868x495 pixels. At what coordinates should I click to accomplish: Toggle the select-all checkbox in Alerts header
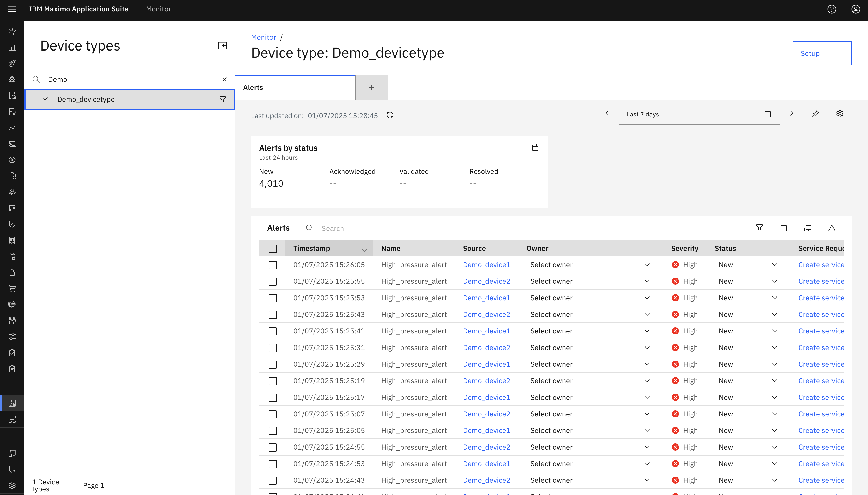tap(273, 249)
